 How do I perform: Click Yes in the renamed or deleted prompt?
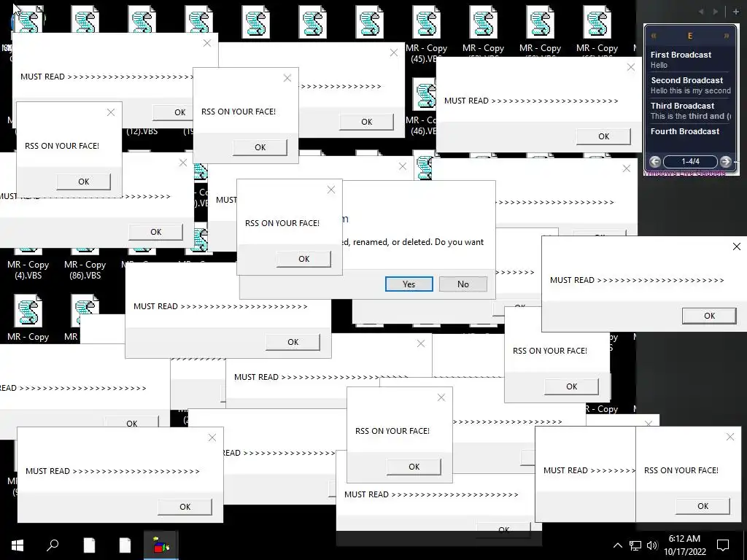[x=409, y=284]
